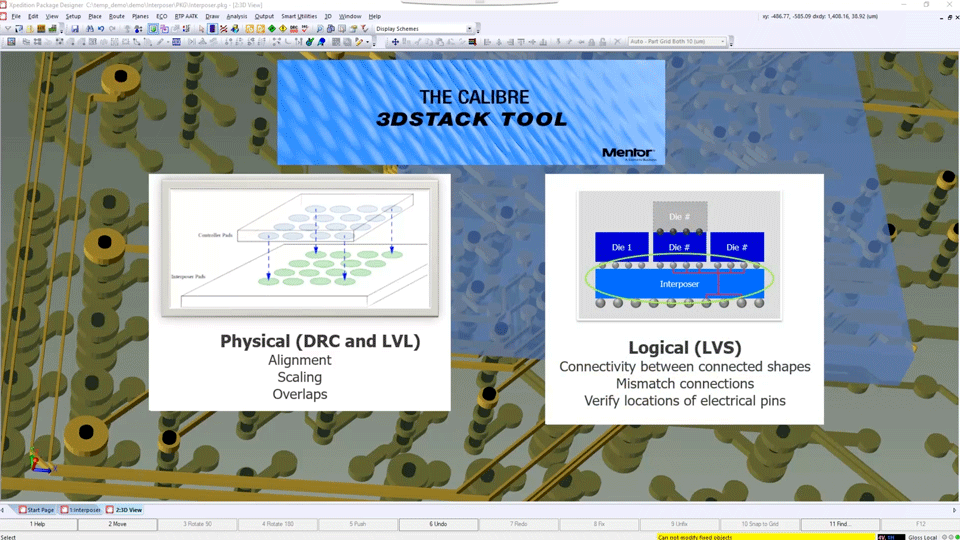
Task: Open the Output menu
Action: click(264, 17)
